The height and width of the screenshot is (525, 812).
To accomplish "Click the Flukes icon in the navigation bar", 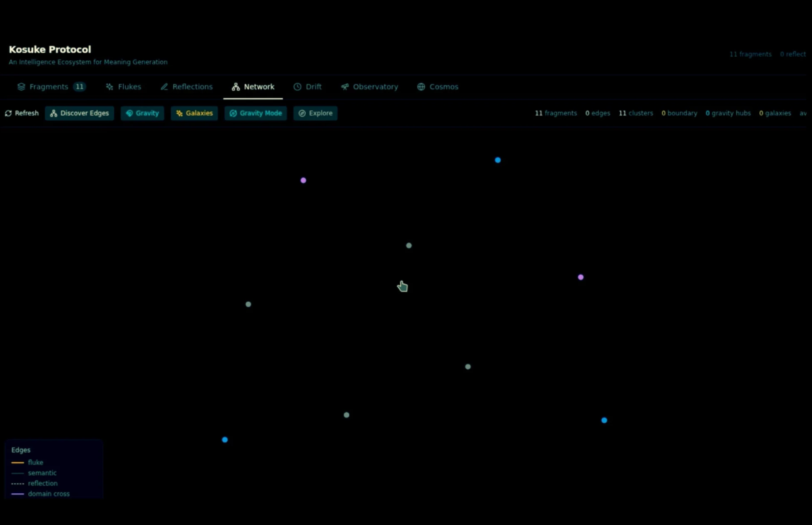I will pyautogui.click(x=123, y=87).
